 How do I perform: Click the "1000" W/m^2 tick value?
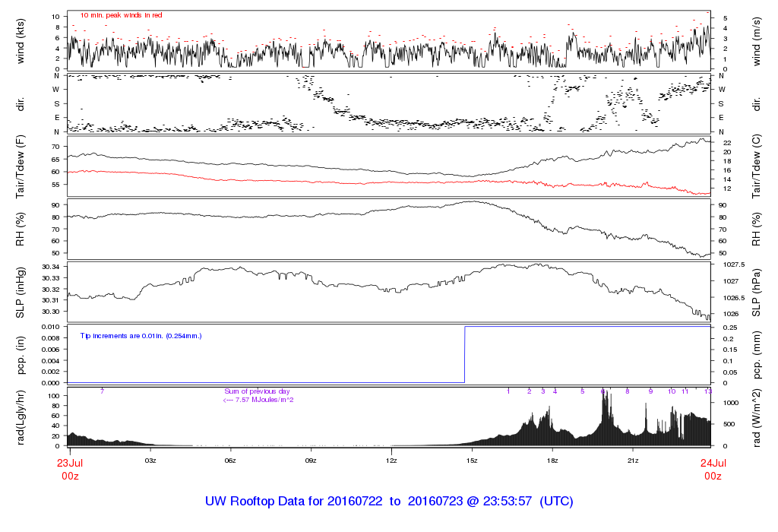click(x=732, y=403)
